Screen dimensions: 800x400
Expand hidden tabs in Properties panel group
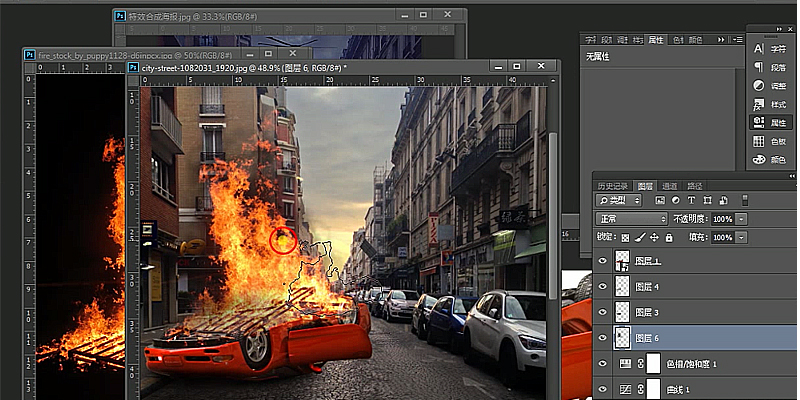tap(721, 39)
